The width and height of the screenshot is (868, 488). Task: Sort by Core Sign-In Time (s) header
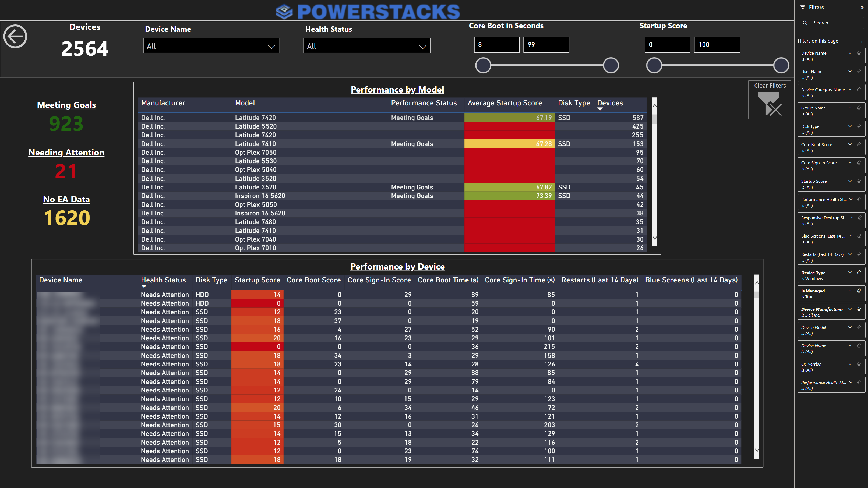pyautogui.click(x=520, y=280)
